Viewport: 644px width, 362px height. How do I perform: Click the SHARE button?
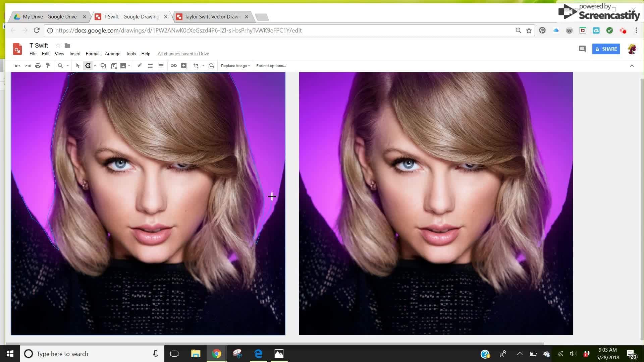coord(606,49)
